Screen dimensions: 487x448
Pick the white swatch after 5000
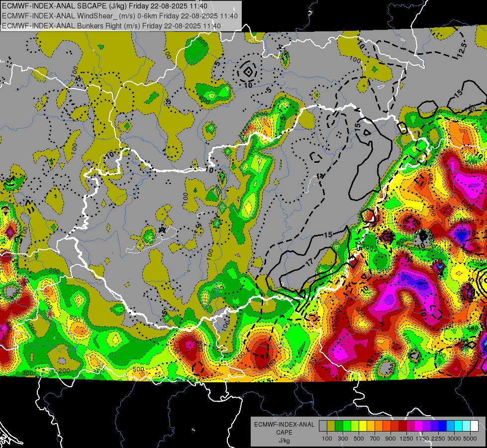click(474, 426)
